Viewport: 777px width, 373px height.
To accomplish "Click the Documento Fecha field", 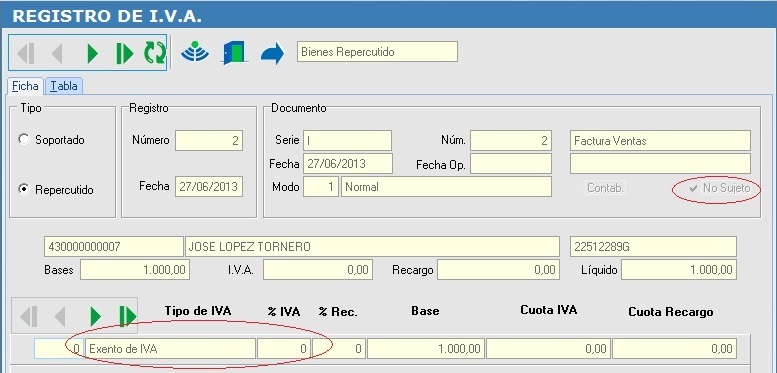I will [x=348, y=163].
